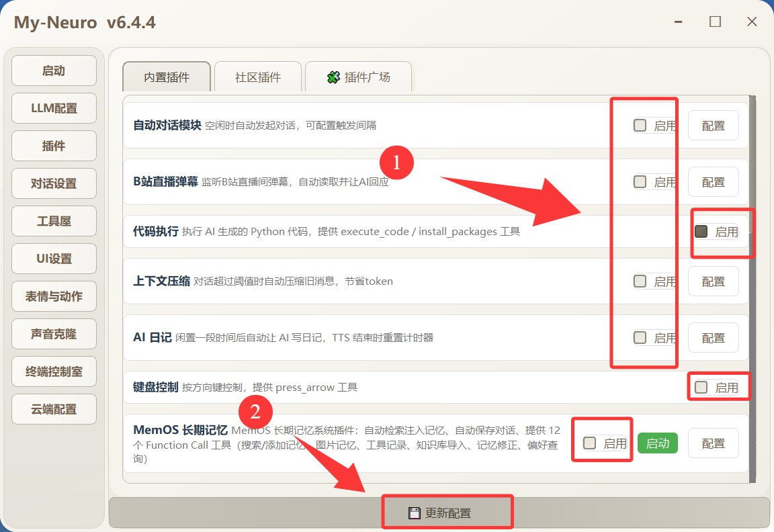Enable the B站直播弹幕 plugin checkbox
The width and height of the screenshot is (774, 532).
640,182
